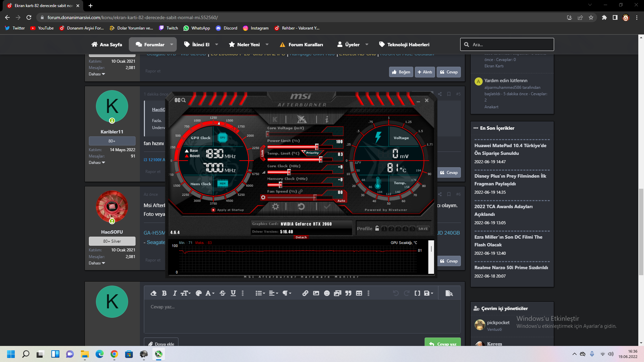Open Afterburner information i icon
This screenshot has width=644, height=362.
point(327,119)
